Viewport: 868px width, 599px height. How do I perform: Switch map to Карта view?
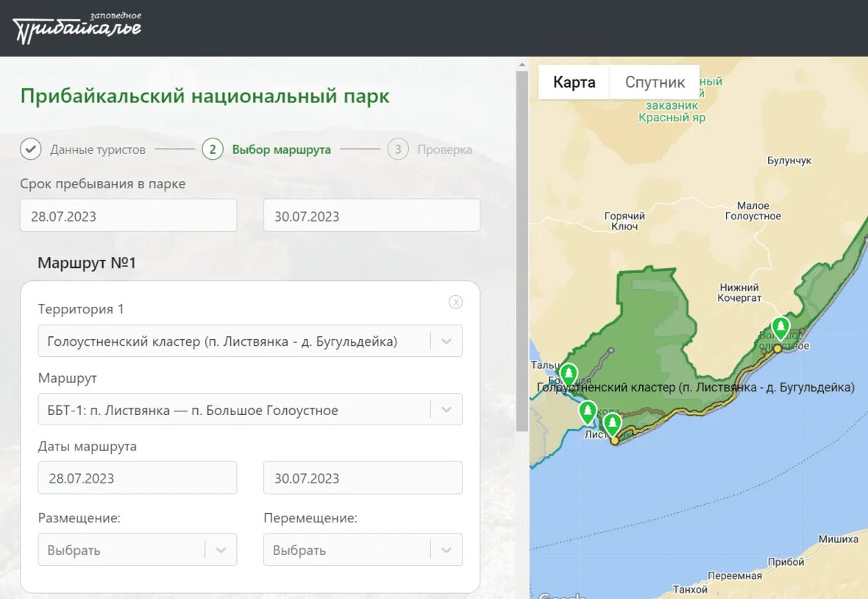[574, 82]
